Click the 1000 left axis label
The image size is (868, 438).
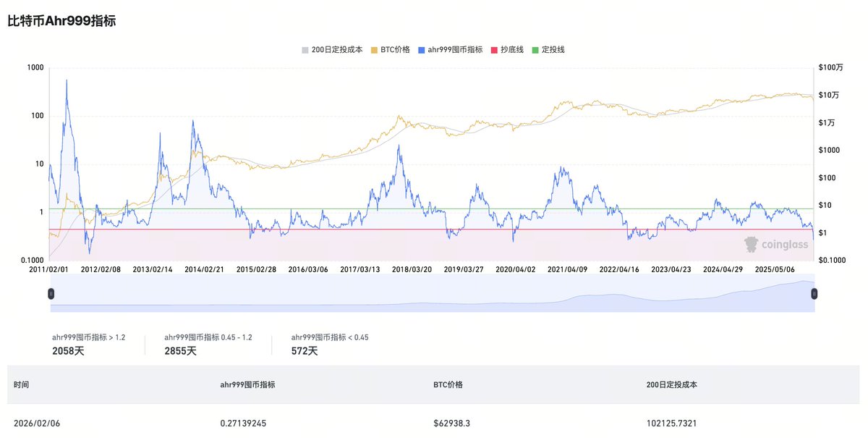[x=35, y=67]
